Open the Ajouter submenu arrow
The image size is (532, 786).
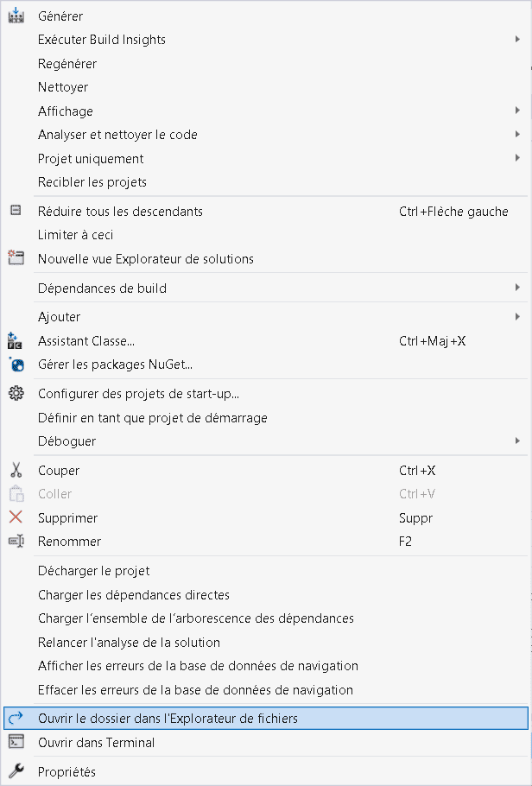pos(517,316)
